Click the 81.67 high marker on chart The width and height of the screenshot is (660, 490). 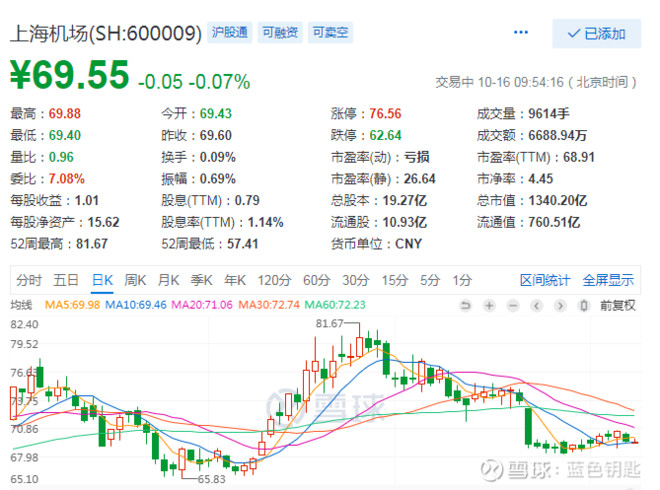point(330,323)
